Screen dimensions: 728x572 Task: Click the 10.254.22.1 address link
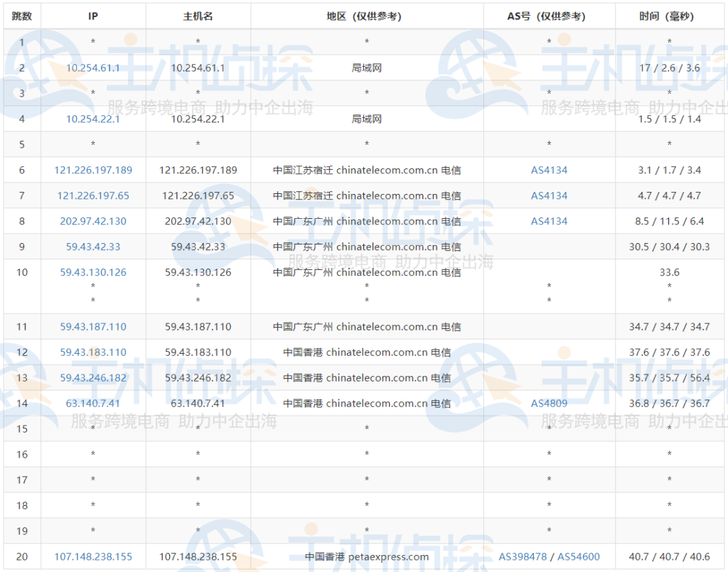click(92, 119)
